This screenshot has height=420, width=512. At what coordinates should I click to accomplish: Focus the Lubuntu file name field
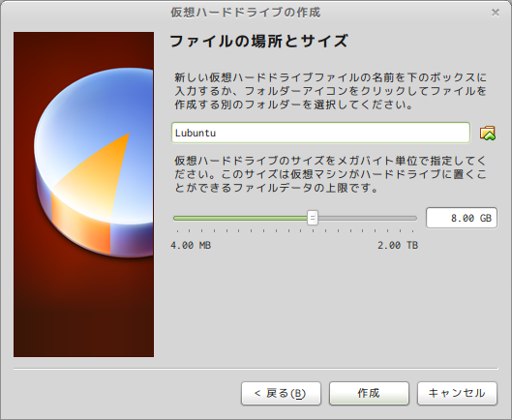pyautogui.click(x=320, y=133)
